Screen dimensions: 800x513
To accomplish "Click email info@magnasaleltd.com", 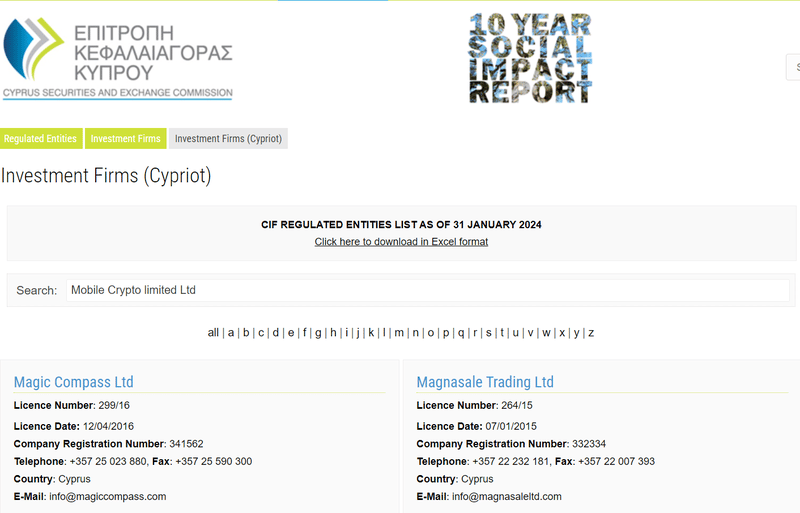I will click(x=507, y=496).
